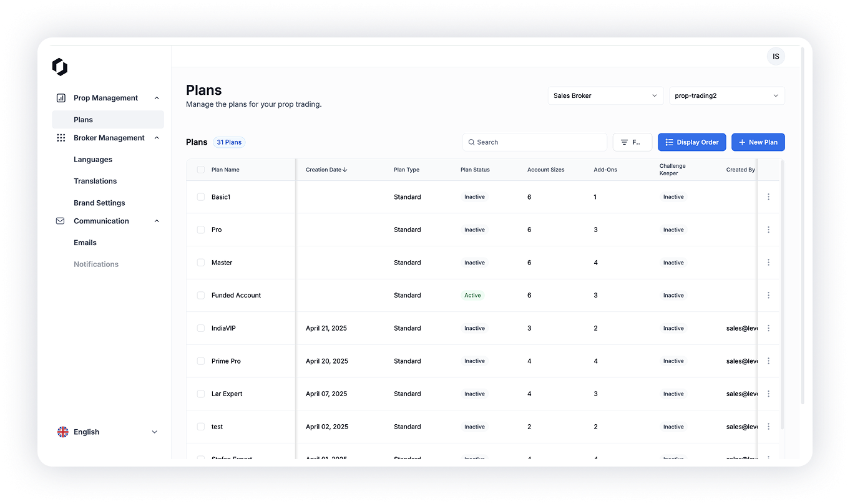Open the filter button with funnel icon

[632, 142]
